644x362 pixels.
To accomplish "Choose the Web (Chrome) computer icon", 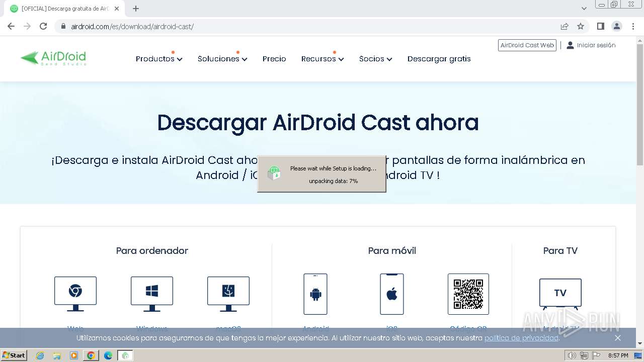I will pos(75,294).
